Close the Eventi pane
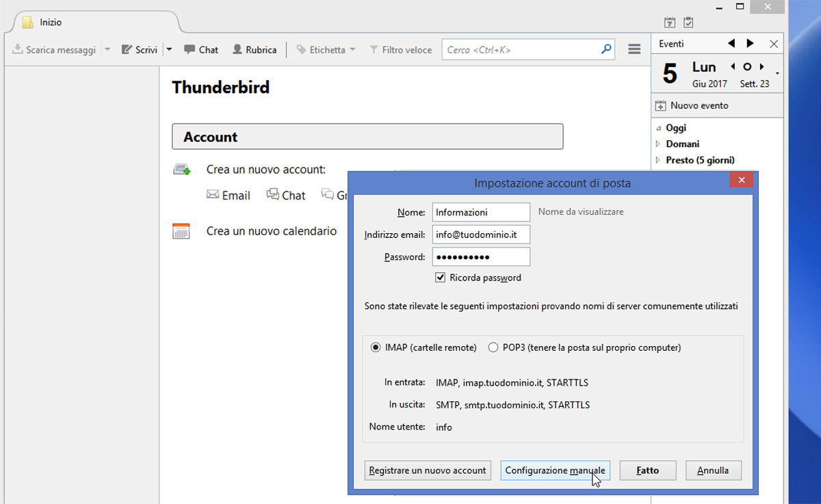 pyautogui.click(x=774, y=44)
